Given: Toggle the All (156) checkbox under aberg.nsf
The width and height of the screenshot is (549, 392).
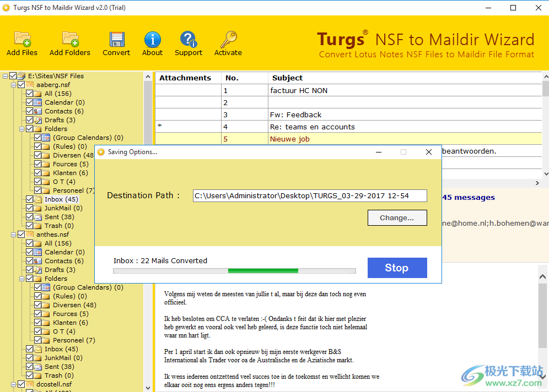Looking at the screenshot, I should pos(29,94).
